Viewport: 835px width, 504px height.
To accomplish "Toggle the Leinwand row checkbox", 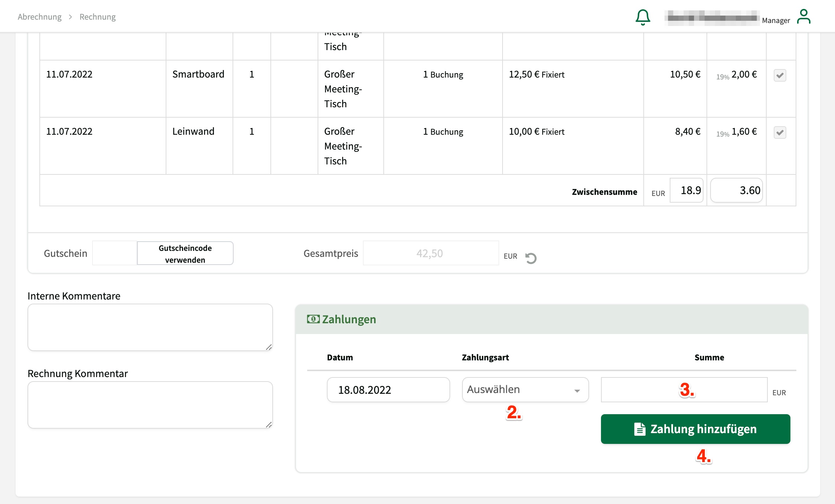I will [x=780, y=132].
